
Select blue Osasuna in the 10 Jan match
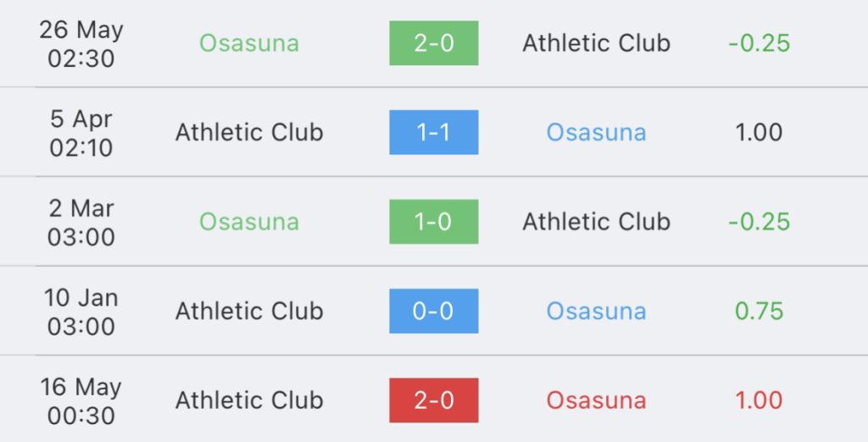click(596, 311)
